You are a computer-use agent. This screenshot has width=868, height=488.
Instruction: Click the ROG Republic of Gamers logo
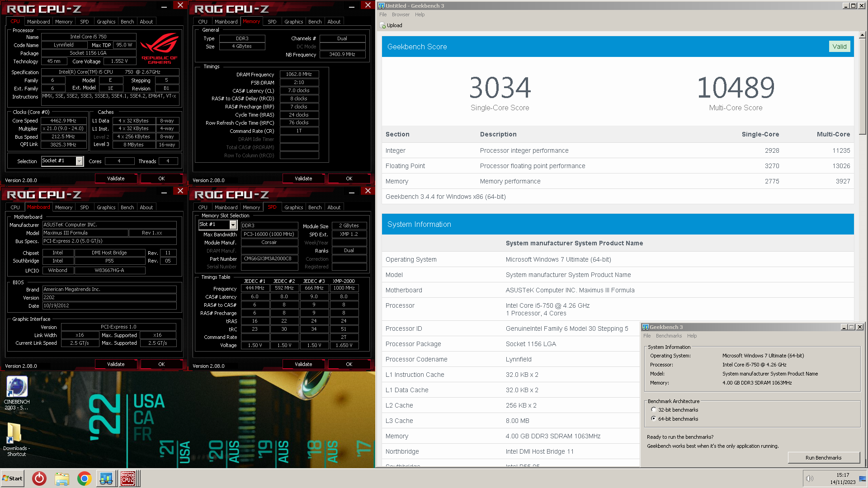pos(159,49)
